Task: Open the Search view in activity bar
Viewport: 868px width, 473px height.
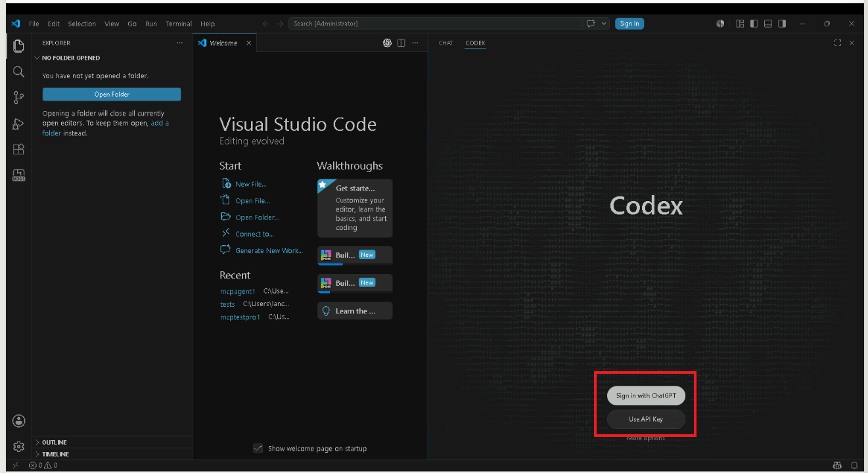Action: [18, 72]
